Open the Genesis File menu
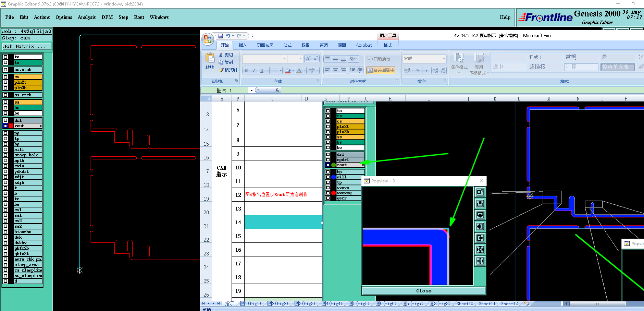This screenshot has width=644, height=311. tap(10, 17)
